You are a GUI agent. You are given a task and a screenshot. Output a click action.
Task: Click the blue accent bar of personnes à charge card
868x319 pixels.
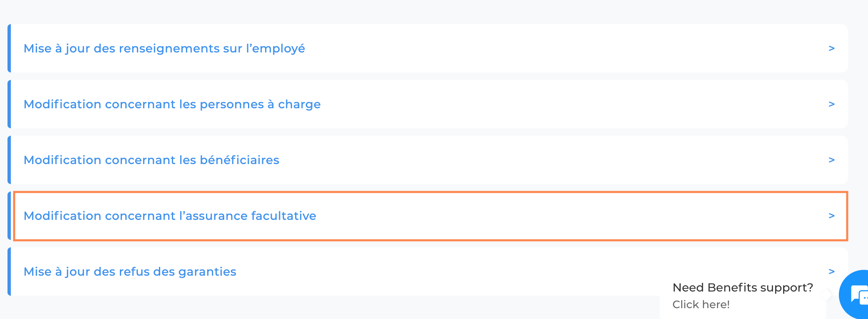(x=9, y=104)
